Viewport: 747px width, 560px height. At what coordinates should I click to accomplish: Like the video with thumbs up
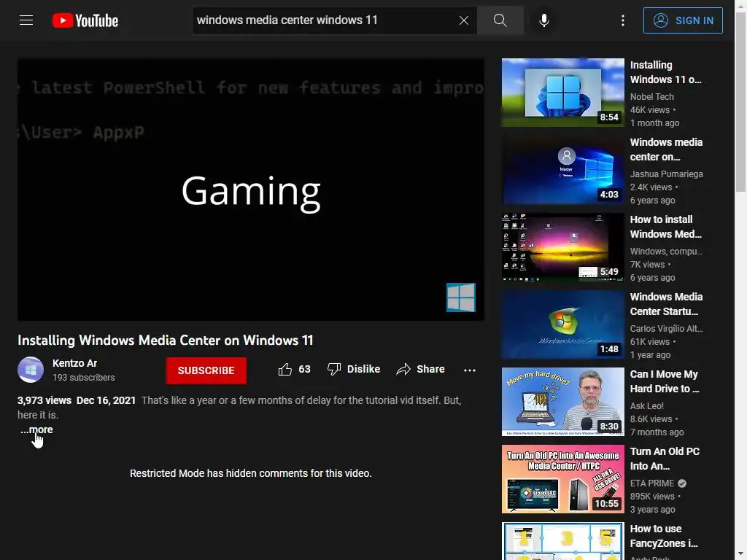point(294,370)
